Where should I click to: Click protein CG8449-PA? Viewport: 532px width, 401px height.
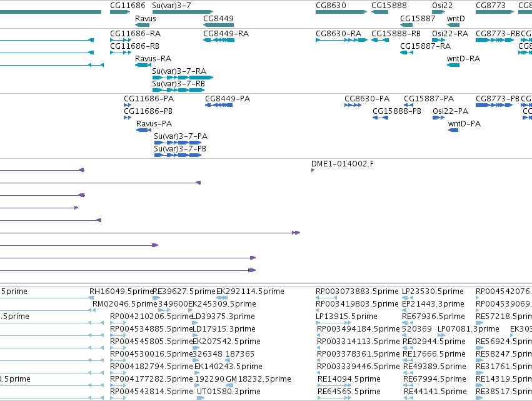click(x=228, y=99)
